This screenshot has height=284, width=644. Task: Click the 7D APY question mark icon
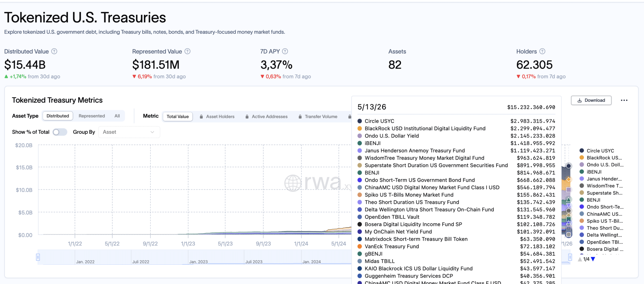point(285,51)
